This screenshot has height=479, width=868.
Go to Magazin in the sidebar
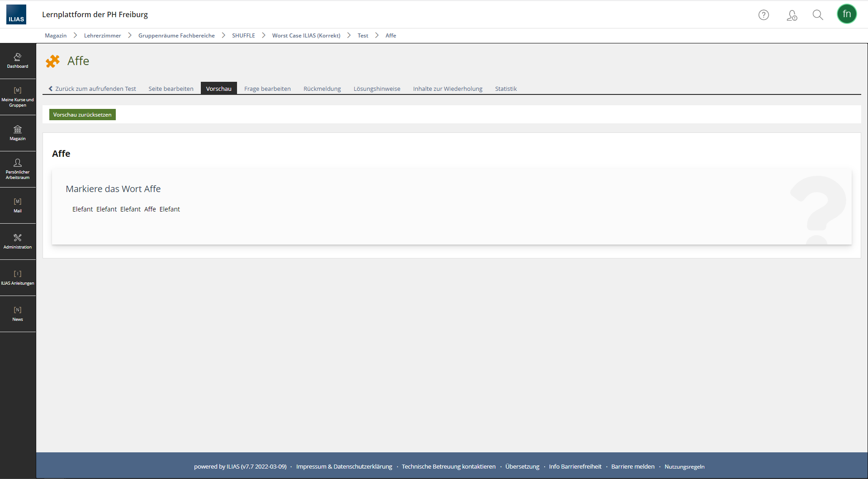(x=18, y=133)
